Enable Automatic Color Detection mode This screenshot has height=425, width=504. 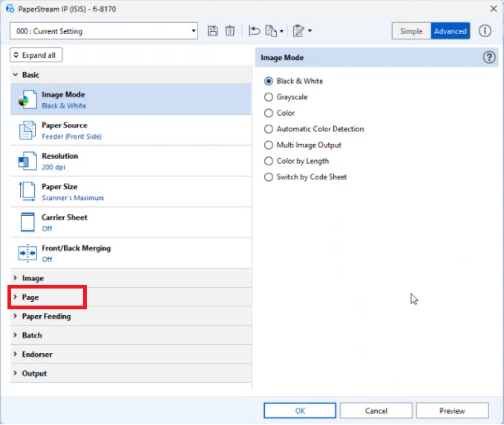coord(269,129)
